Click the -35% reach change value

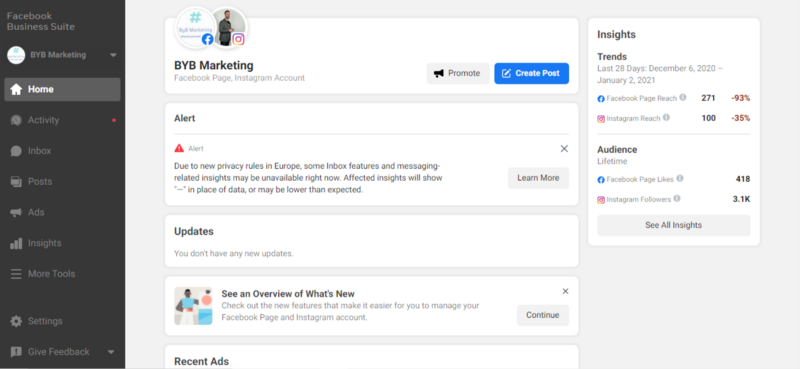coord(740,118)
